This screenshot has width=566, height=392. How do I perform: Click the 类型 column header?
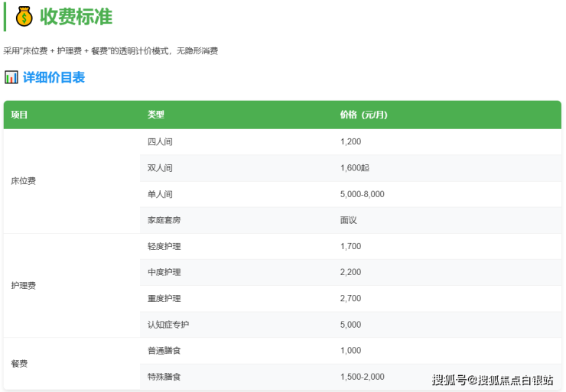[156, 115]
